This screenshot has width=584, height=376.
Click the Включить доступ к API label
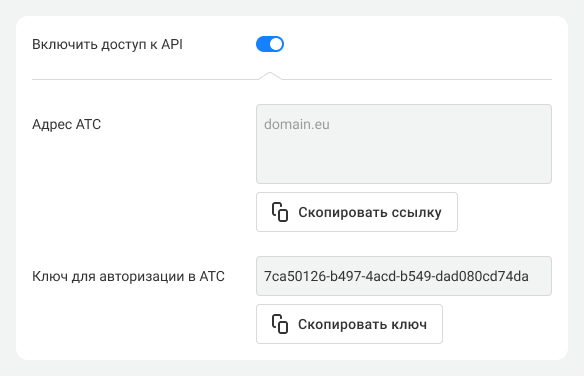(x=107, y=44)
